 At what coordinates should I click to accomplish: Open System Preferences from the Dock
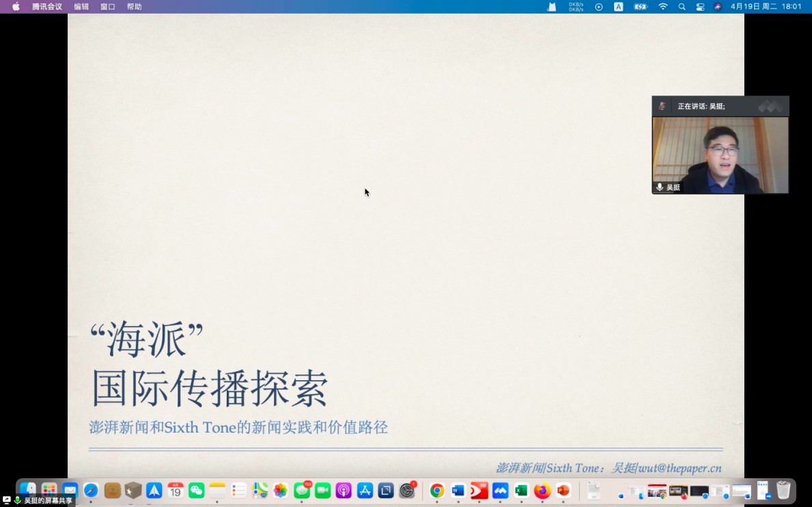point(407,491)
